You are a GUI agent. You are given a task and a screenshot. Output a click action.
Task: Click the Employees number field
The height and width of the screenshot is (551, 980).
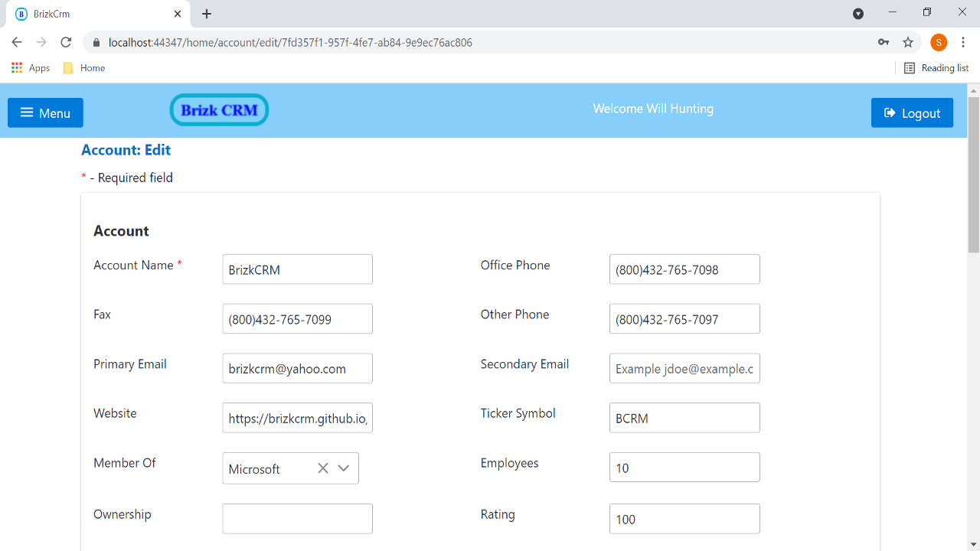tap(684, 467)
